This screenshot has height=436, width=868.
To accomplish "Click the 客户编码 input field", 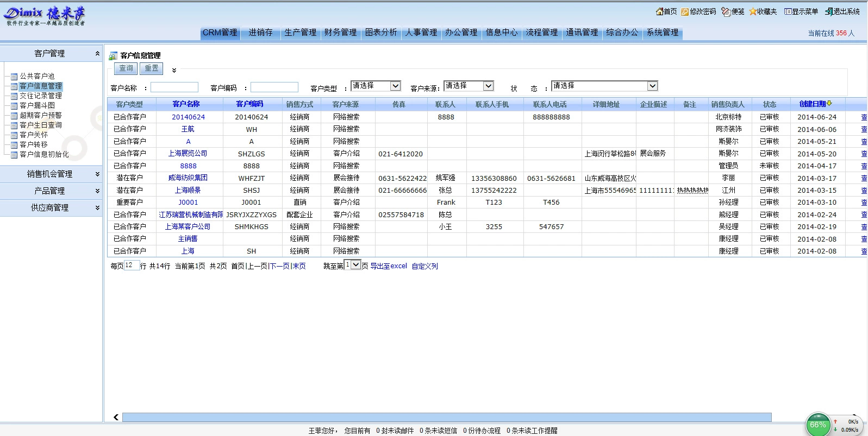I will (x=274, y=87).
